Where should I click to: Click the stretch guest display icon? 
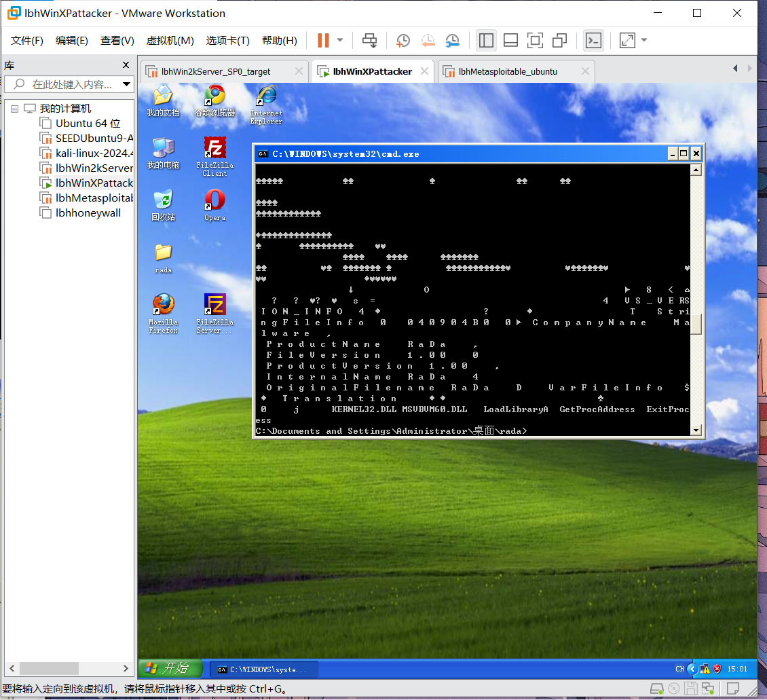[627, 40]
